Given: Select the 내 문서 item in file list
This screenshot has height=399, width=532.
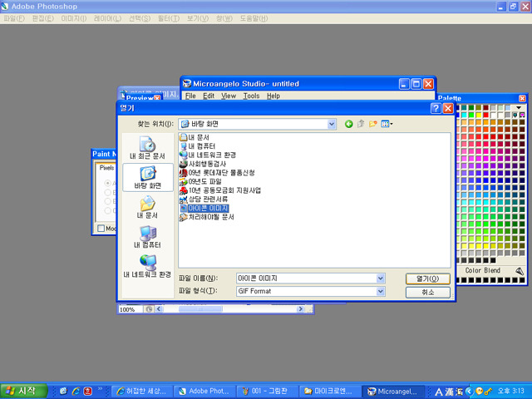Looking at the screenshot, I should [x=195, y=137].
